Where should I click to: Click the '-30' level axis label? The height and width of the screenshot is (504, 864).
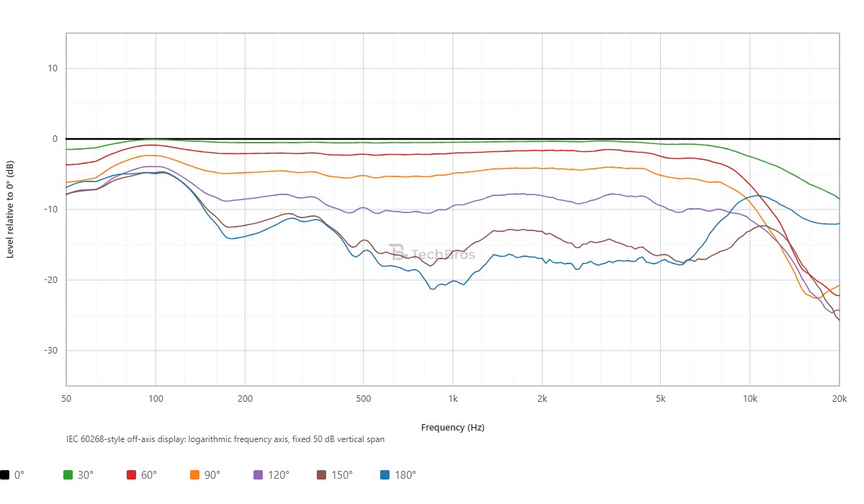[52, 351]
